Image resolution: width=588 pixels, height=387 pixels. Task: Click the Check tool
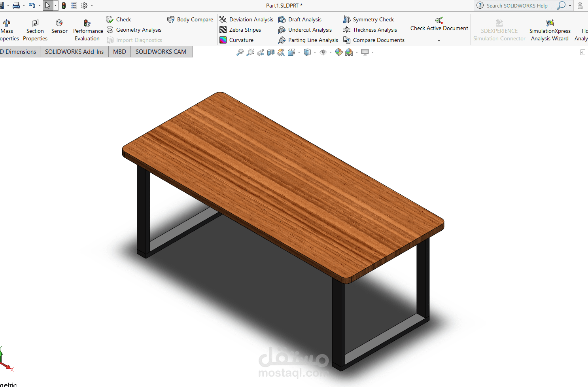click(118, 19)
